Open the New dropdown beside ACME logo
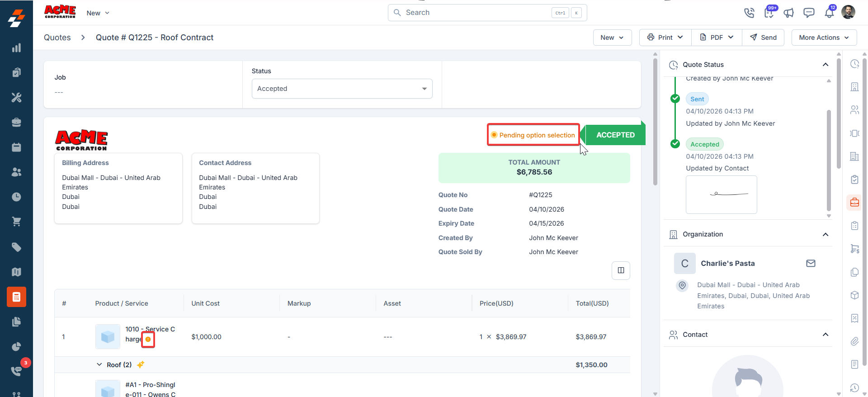Screen dimensions: 868x397 pos(98,13)
